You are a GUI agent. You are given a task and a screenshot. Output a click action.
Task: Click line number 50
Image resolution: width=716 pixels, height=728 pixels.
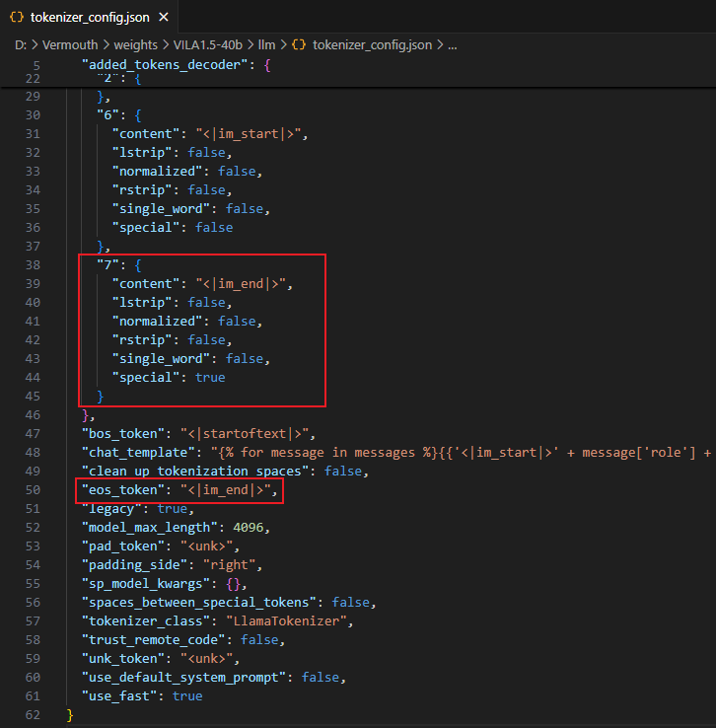33,490
